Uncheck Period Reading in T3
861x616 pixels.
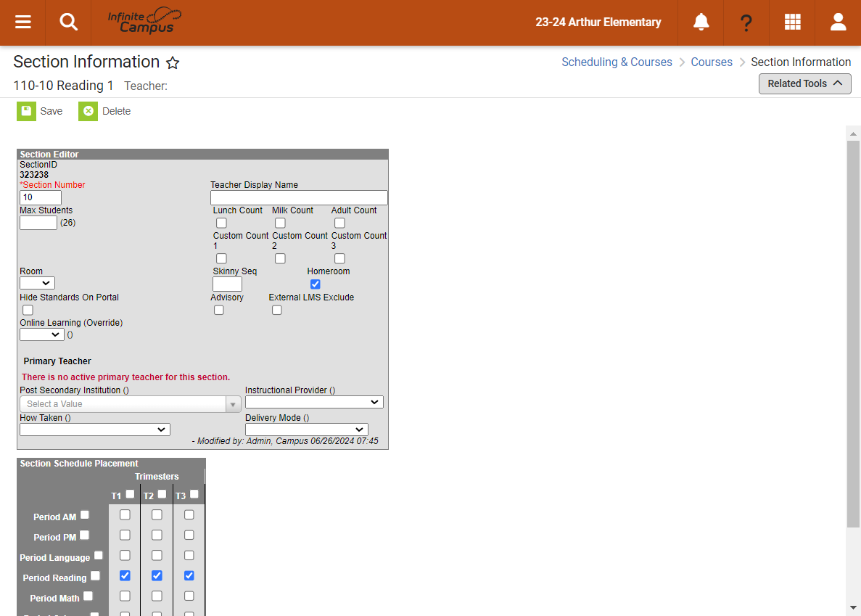[189, 576]
